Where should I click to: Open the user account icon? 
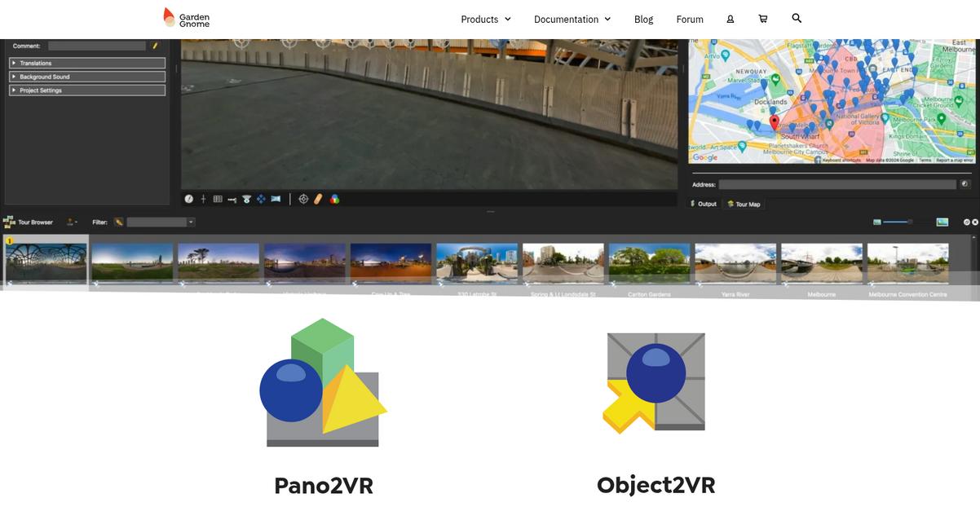(x=731, y=19)
